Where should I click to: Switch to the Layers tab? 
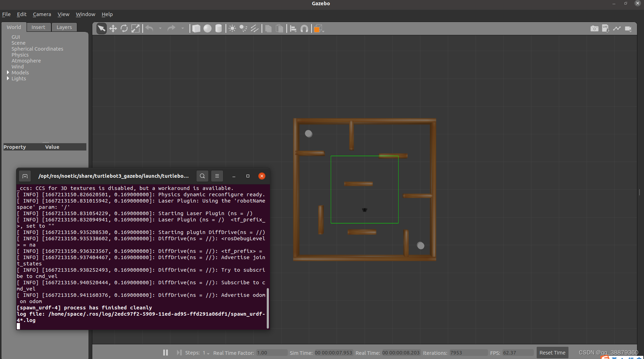(64, 27)
